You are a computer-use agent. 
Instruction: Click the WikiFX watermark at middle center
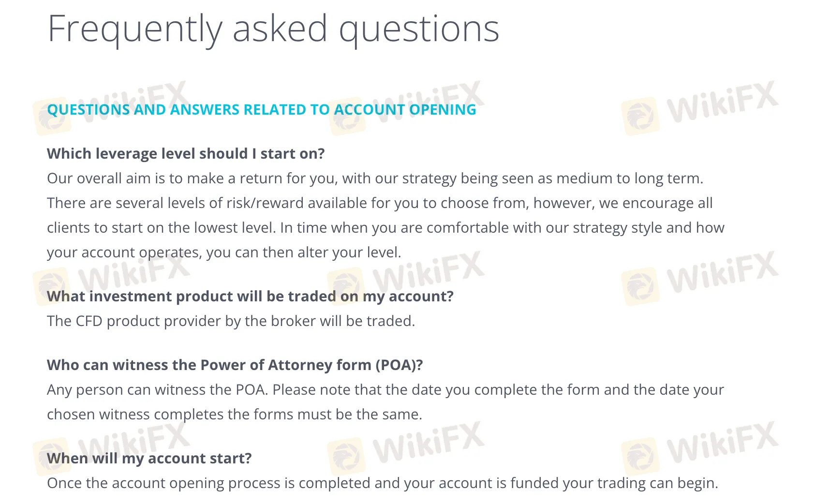[405, 278]
